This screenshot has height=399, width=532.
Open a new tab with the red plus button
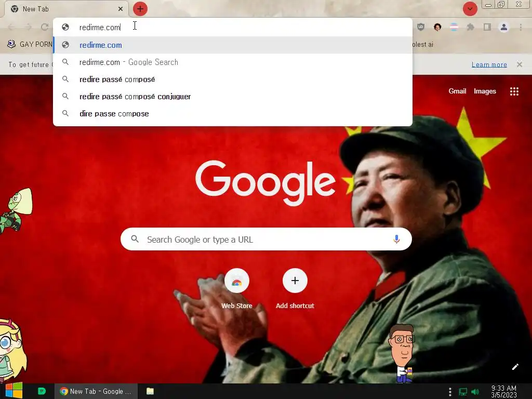coord(140,9)
